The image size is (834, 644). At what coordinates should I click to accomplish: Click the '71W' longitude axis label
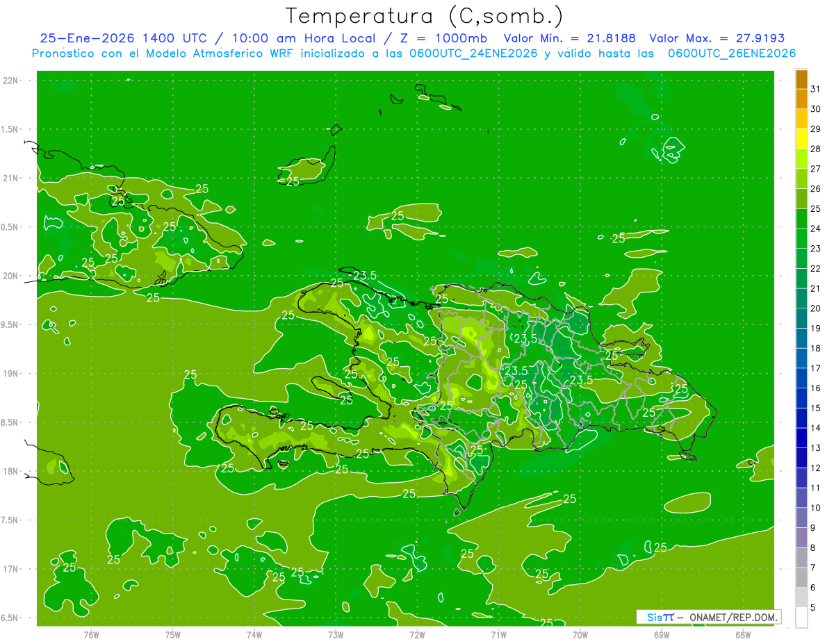(498, 634)
